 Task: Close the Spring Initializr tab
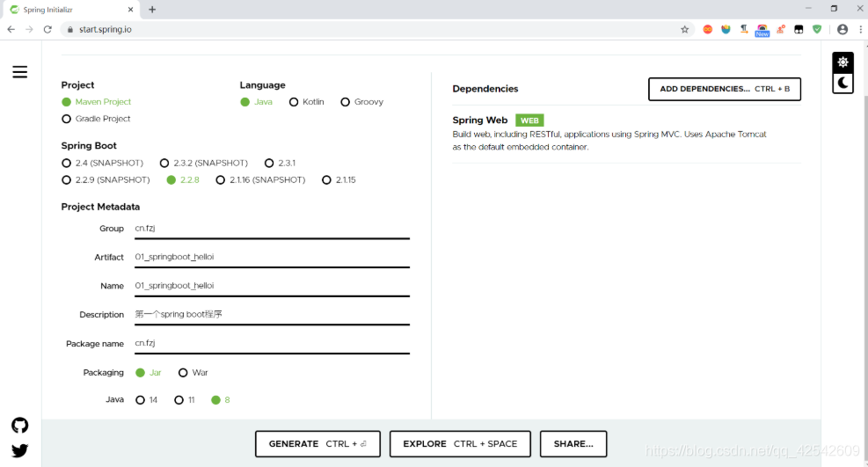pos(131,10)
